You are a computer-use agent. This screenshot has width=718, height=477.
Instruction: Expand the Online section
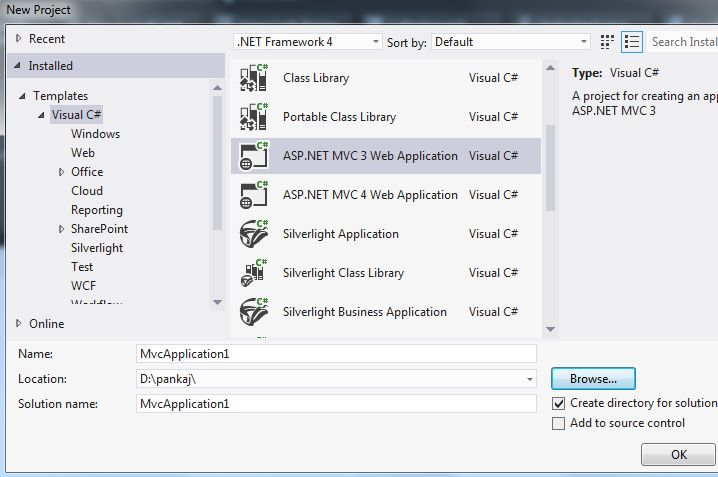click(x=18, y=324)
